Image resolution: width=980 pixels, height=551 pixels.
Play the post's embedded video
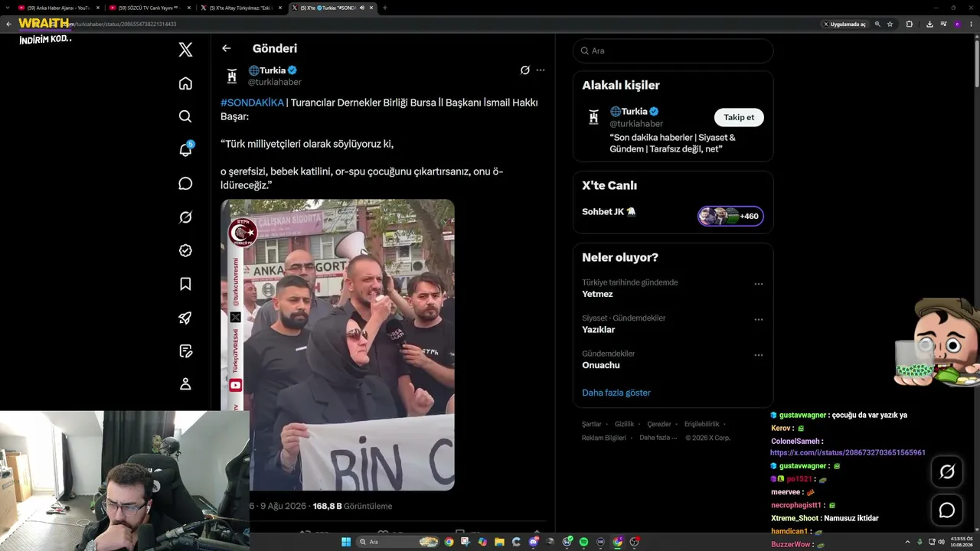tap(338, 344)
